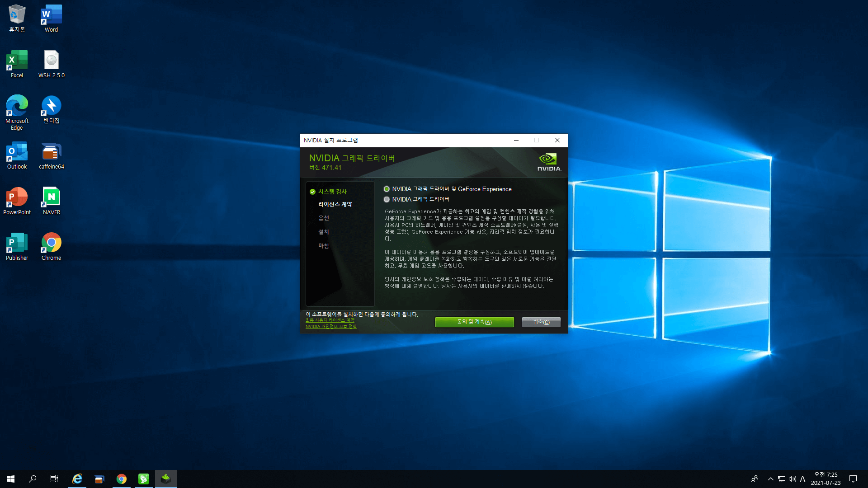
Task: Activate the NVIDIA installer taskbar icon
Action: pos(166,479)
